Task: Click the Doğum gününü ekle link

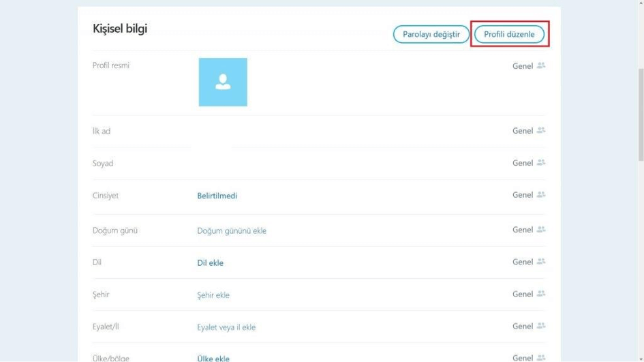Action: tap(232, 230)
